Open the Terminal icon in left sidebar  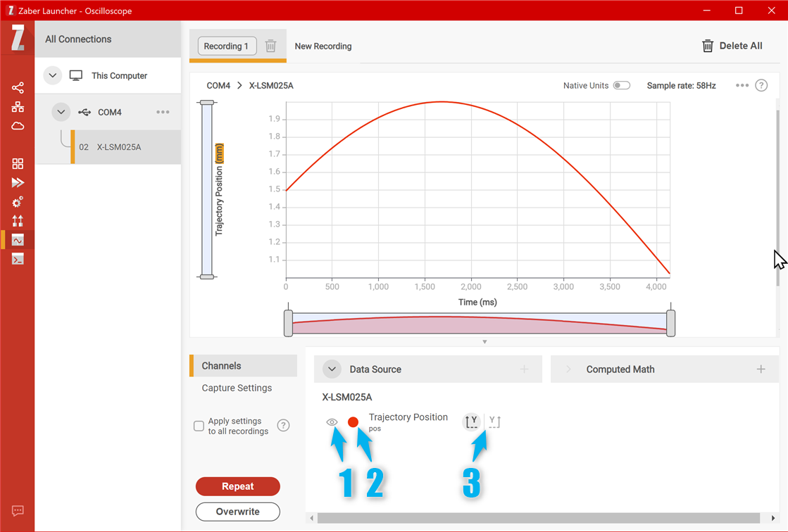tap(18, 259)
